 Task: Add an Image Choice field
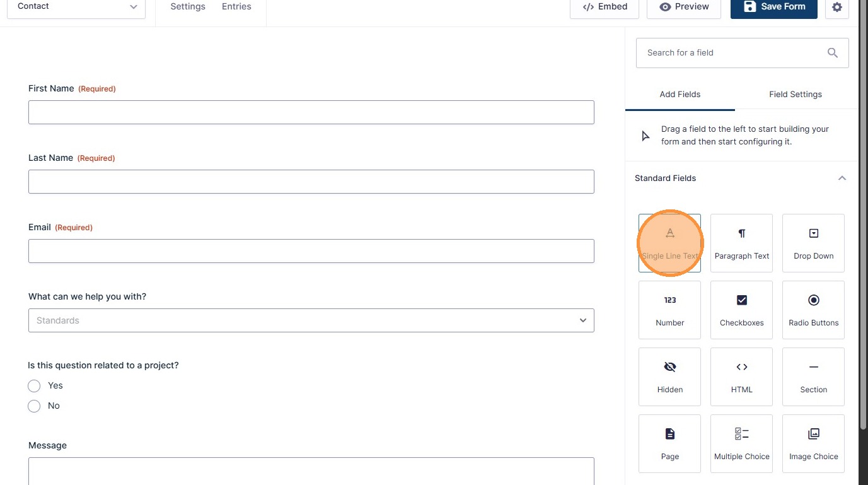coord(813,443)
